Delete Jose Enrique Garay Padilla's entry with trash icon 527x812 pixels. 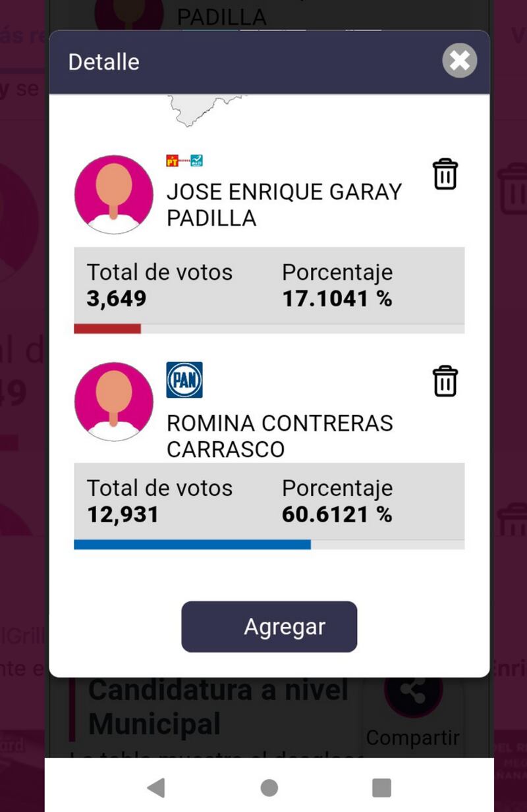445,175
